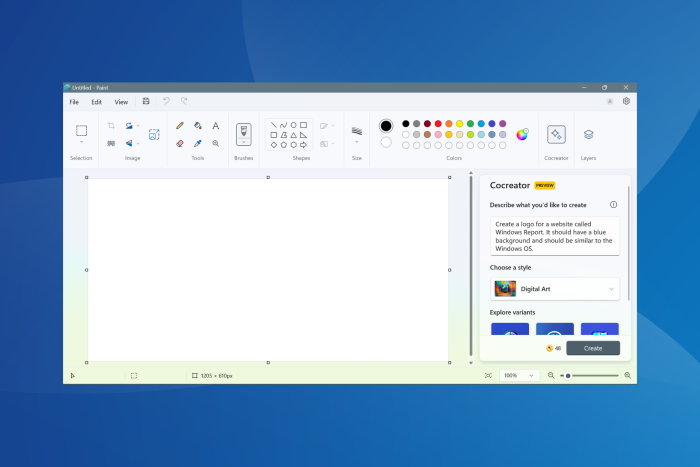Click the zoom slider handle
700x467 pixels.
pos(568,375)
